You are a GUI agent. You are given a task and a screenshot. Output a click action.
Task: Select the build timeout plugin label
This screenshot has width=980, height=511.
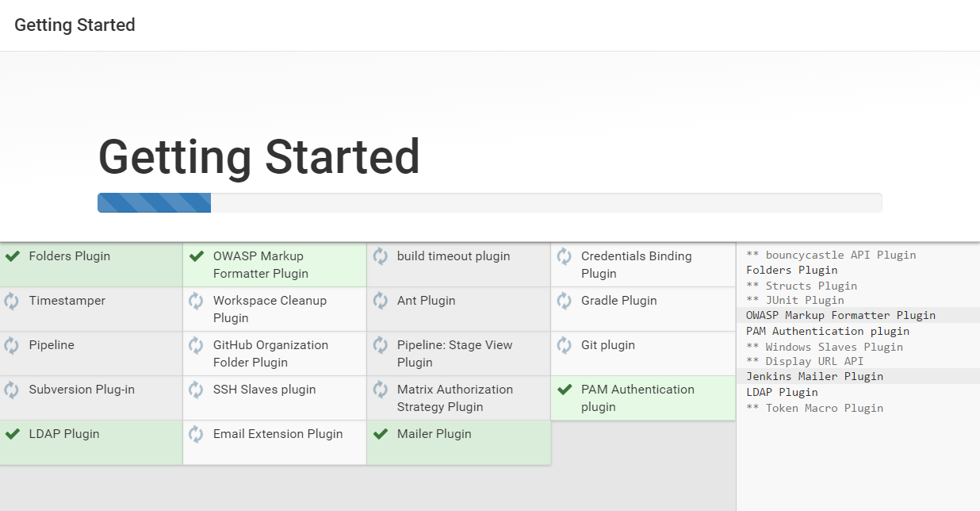coord(454,256)
